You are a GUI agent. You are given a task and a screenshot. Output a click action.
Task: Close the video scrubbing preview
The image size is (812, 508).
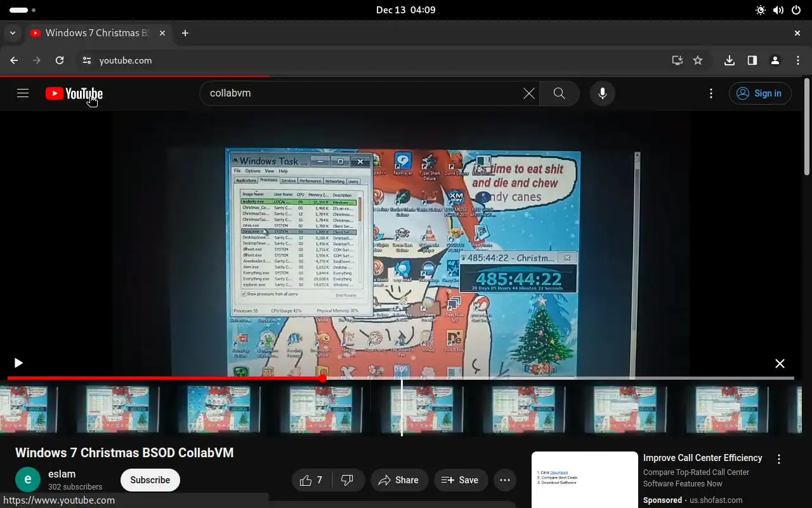[780, 363]
